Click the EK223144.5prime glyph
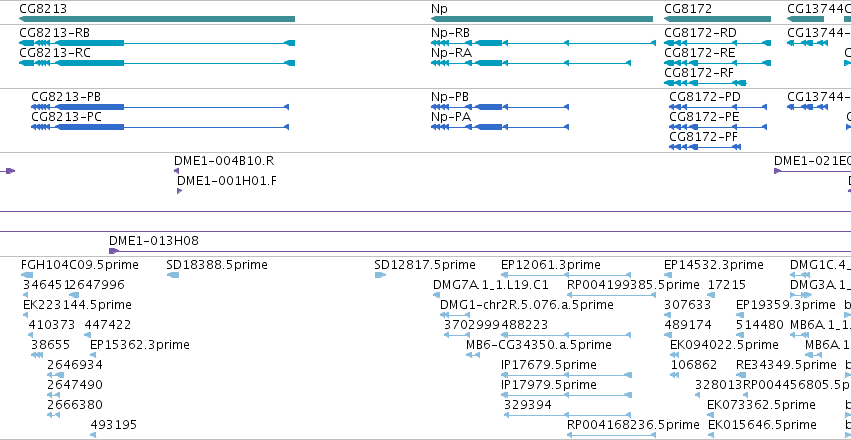The height and width of the screenshot is (440, 851). click(27, 315)
